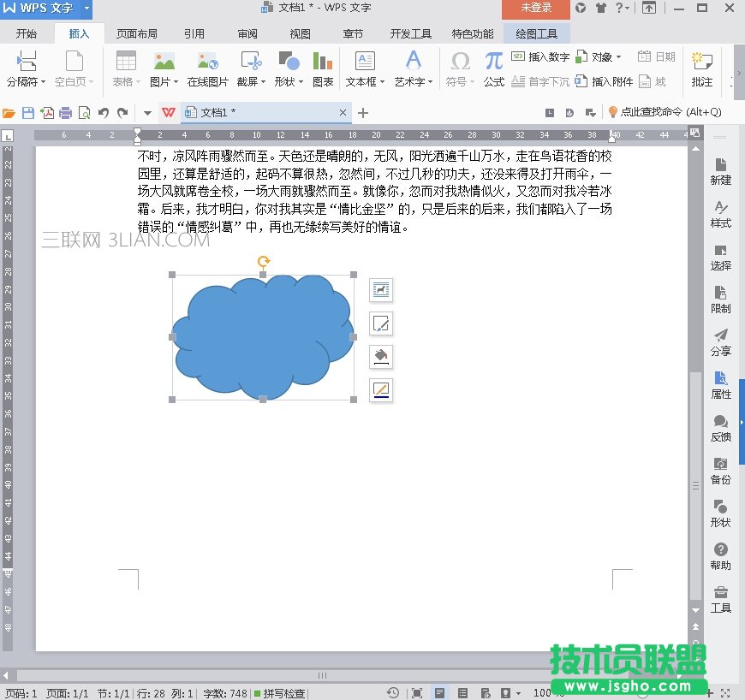The width and height of the screenshot is (745, 700).
Task: Open 备份 backup in right sidebar
Action: pos(720,471)
